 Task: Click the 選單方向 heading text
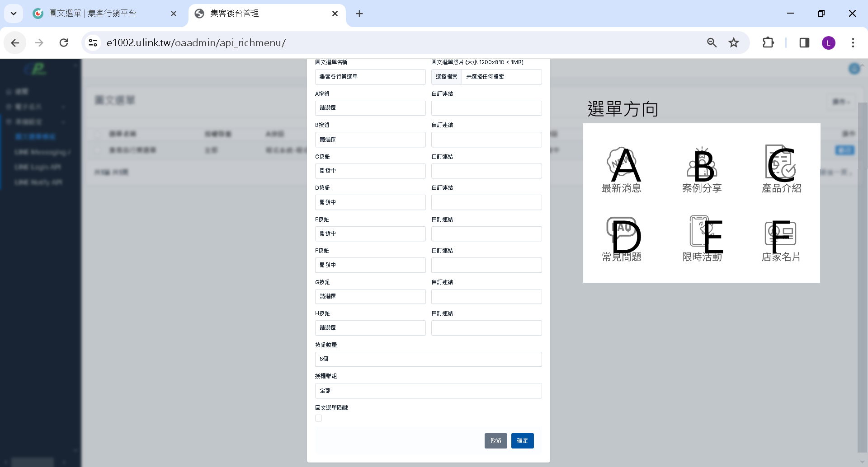tap(623, 109)
